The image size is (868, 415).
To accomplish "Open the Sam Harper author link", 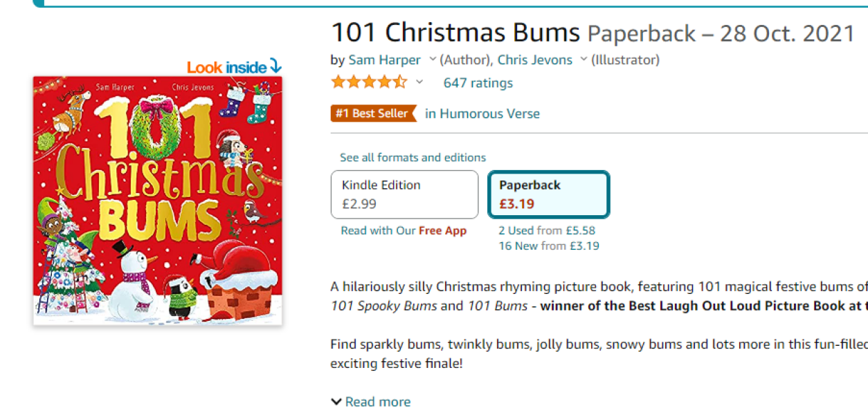I will 384,60.
